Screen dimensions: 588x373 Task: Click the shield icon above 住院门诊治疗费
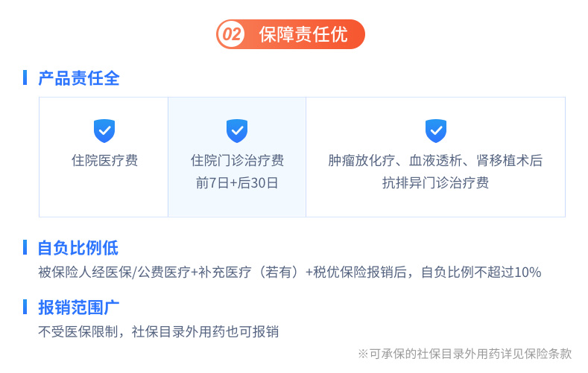pyautogui.click(x=237, y=131)
